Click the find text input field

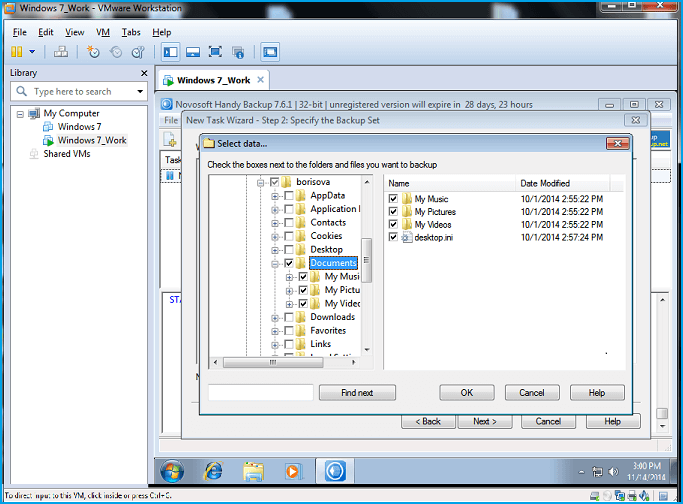(x=260, y=392)
